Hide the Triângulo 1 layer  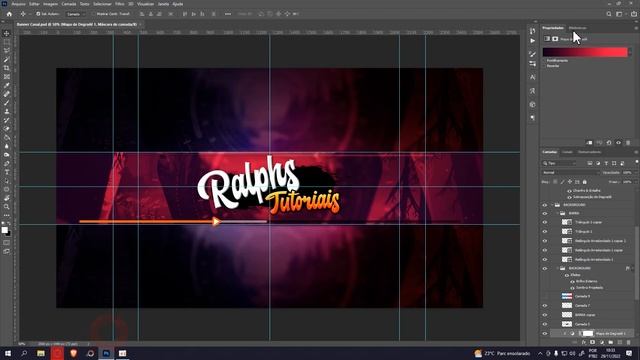tap(544, 231)
